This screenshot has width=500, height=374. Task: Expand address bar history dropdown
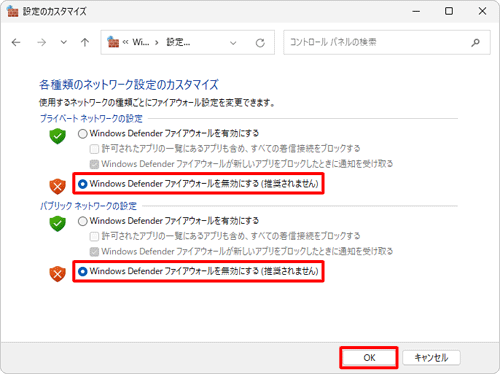click(x=233, y=43)
